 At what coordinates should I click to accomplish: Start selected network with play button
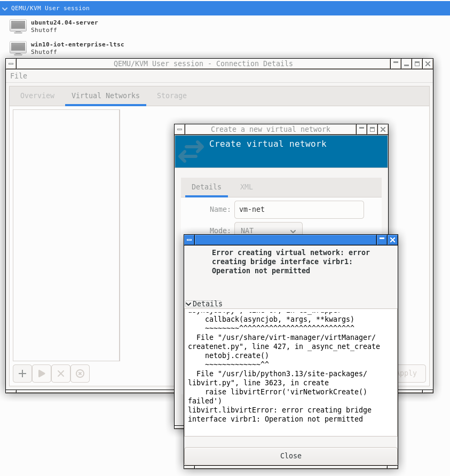pos(42,374)
